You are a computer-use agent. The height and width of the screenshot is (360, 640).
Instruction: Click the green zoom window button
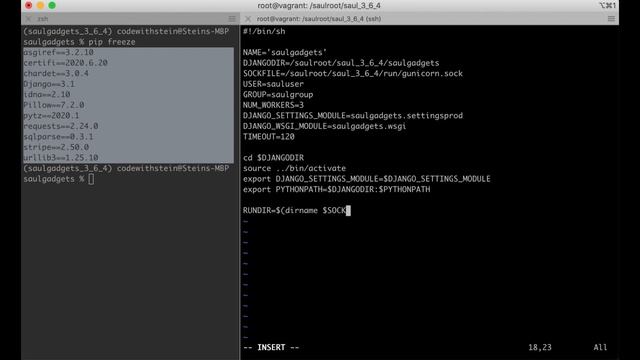coord(52,5)
